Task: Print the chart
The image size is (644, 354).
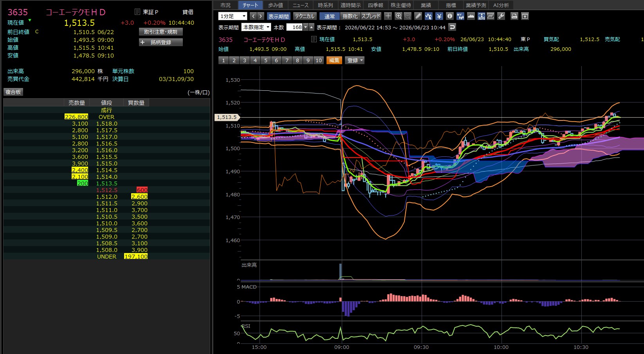Action: pos(514,16)
